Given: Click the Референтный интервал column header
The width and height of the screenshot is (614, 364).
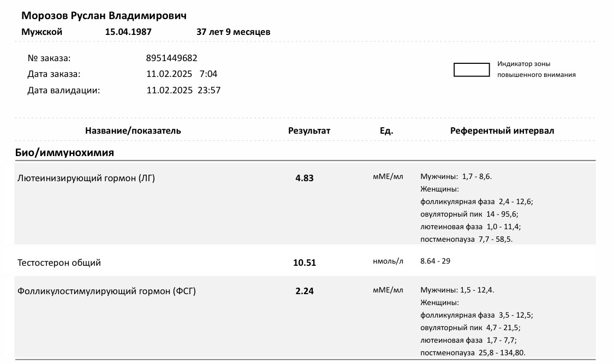Looking at the screenshot, I should pos(502,131).
